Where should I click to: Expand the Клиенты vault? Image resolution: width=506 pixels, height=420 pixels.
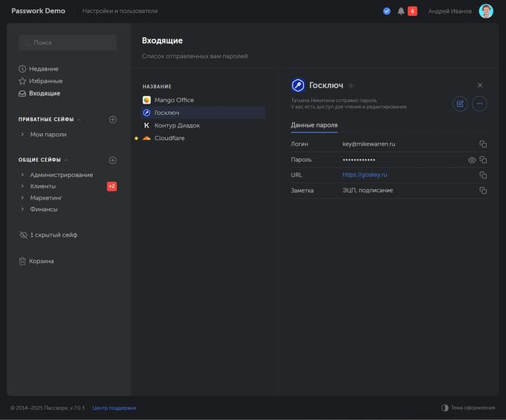click(23, 186)
